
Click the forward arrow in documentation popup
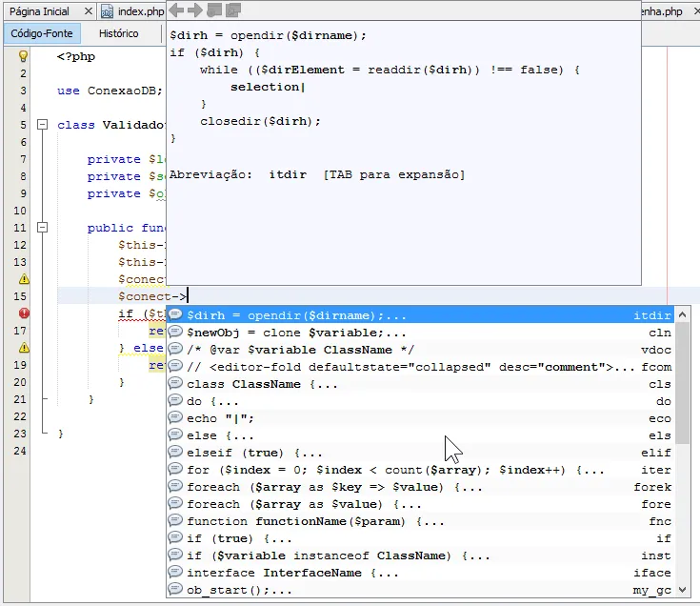click(195, 10)
